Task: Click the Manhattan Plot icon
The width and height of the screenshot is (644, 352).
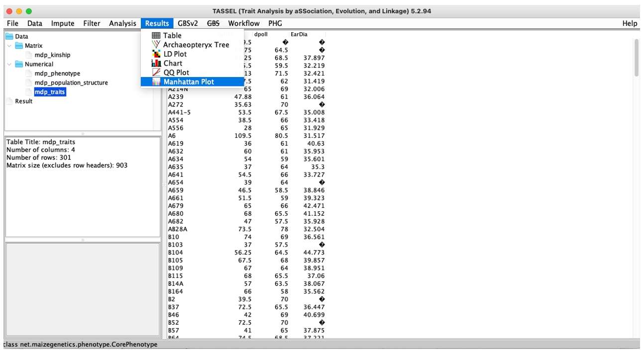Action: click(156, 82)
